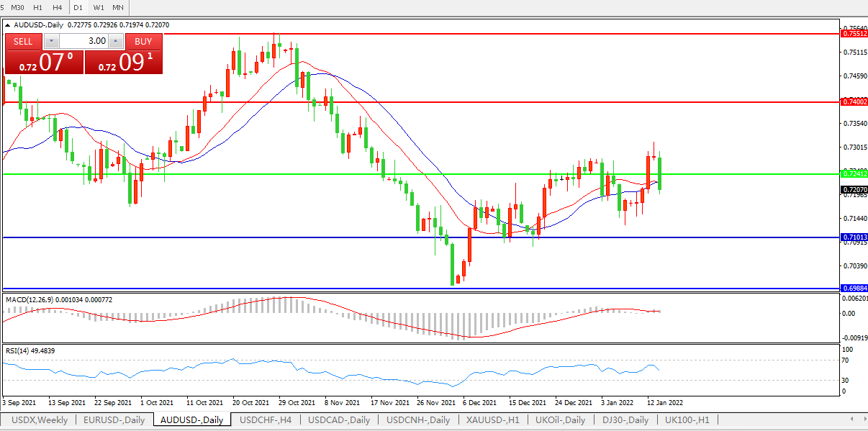Click the BUY button
868x431 pixels.
143,41
